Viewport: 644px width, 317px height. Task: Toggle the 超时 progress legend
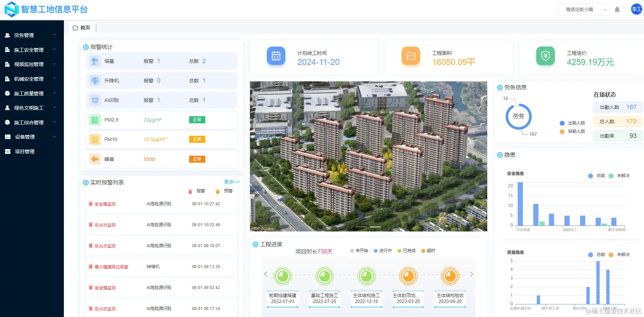point(428,251)
